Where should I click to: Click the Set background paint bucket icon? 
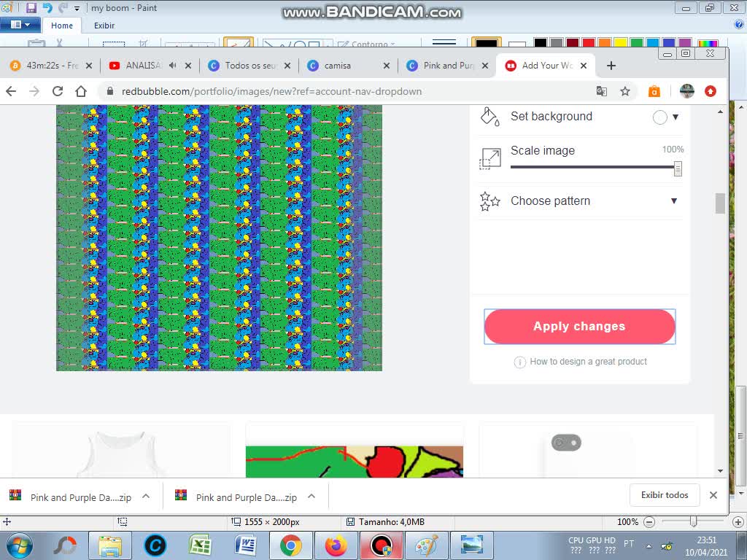[489, 117]
